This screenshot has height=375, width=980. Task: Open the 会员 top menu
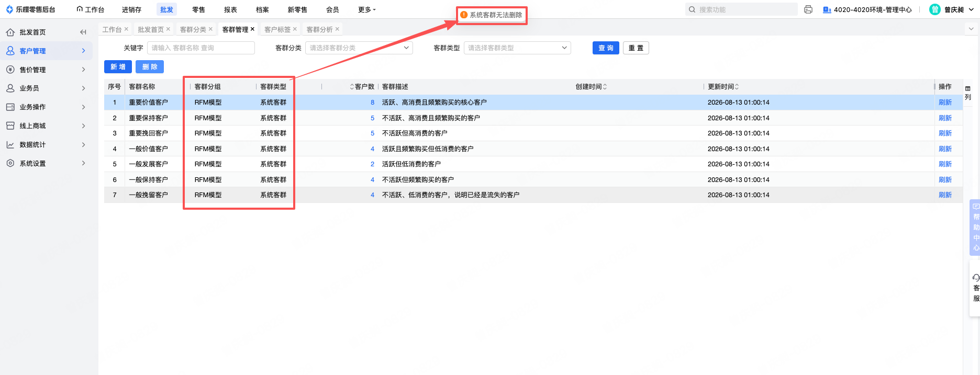point(332,9)
